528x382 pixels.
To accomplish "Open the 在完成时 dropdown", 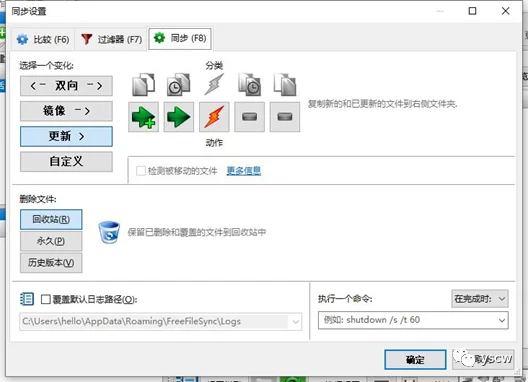I will 480,298.
